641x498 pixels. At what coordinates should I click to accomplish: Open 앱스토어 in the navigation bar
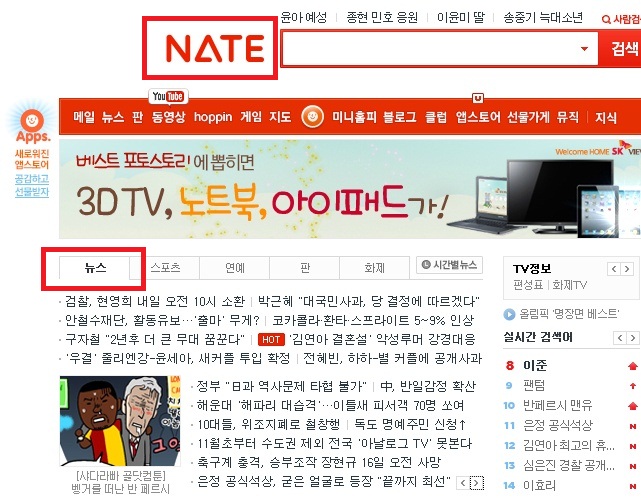click(x=478, y=117)
